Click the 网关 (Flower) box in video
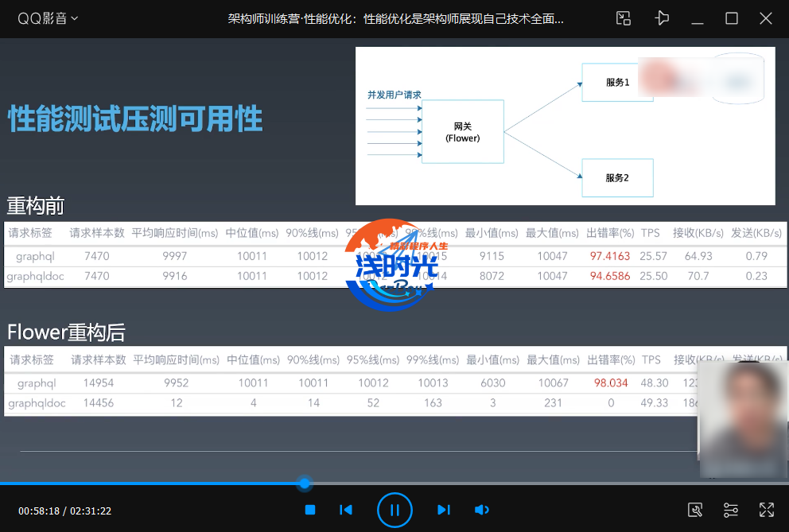This screenshot has width=789, height=532. 462,132
